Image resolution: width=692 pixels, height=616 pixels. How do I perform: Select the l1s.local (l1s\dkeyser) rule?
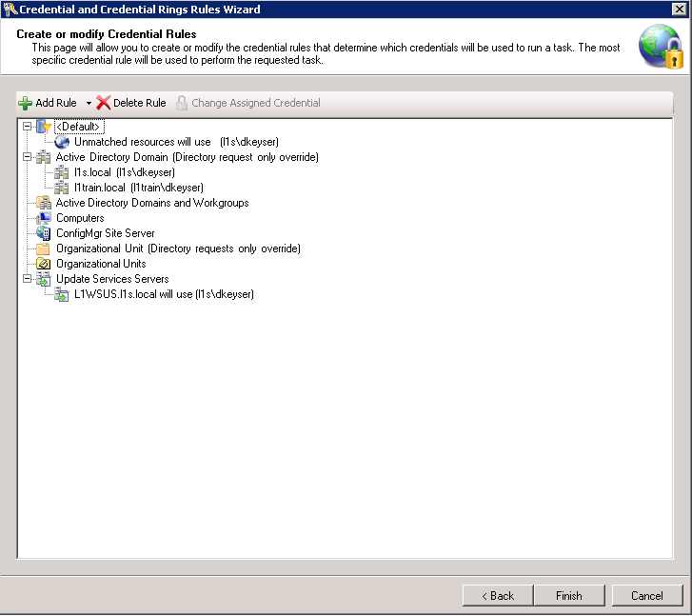pos(125,172)
